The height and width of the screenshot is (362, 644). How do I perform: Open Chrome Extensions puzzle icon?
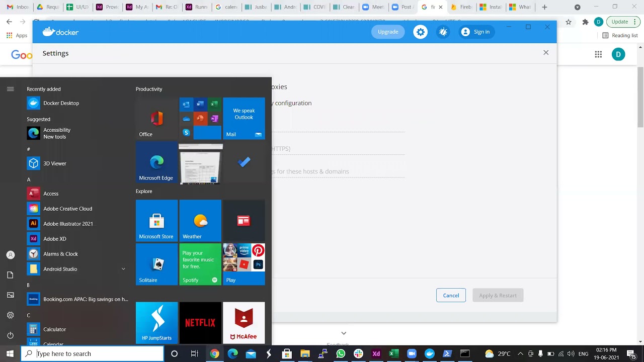point(585,22)
